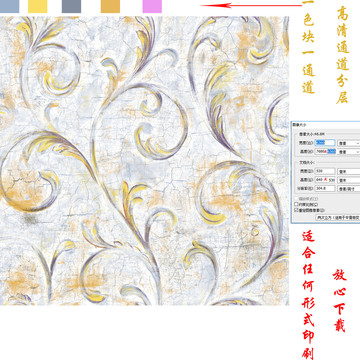This screenshot has height=360, width=360.
Task: Open the resolution 像素/英寸 unit dropdown
Action: click(x=349, y=189)
